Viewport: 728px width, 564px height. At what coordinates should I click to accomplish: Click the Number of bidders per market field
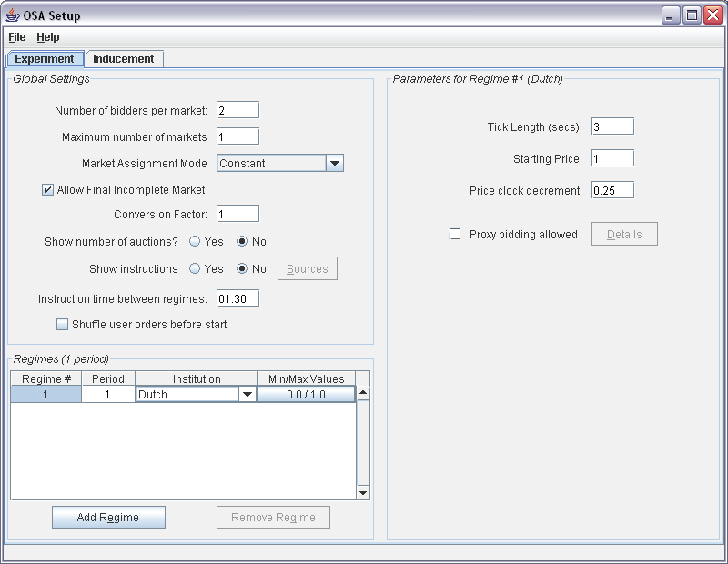tap(238, 110)
